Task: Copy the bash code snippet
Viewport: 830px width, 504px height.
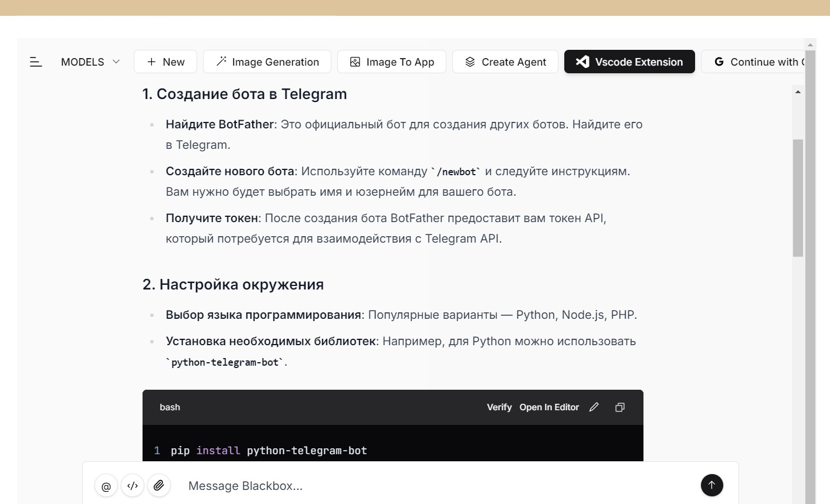Action: (620, 407)
